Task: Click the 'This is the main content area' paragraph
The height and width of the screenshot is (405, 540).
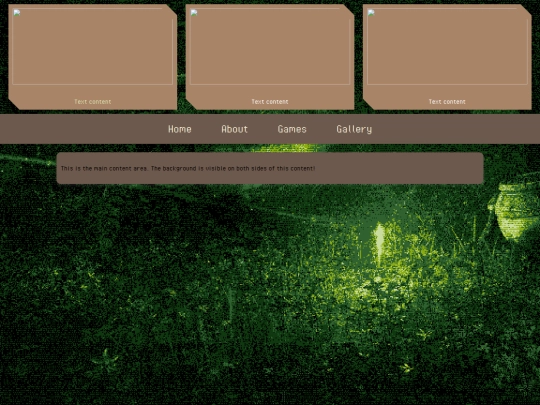Action: pyautogui.click(x=188, y=168)
